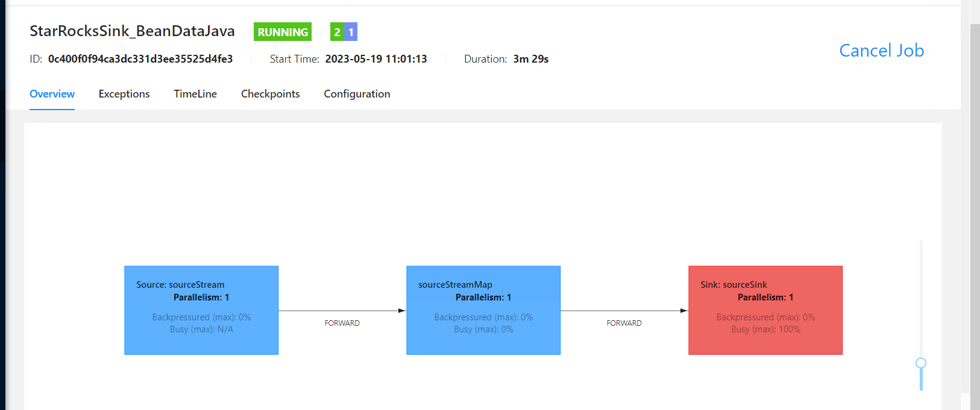Click Backpressured (max): 0% in Source node

pos(201,317)
